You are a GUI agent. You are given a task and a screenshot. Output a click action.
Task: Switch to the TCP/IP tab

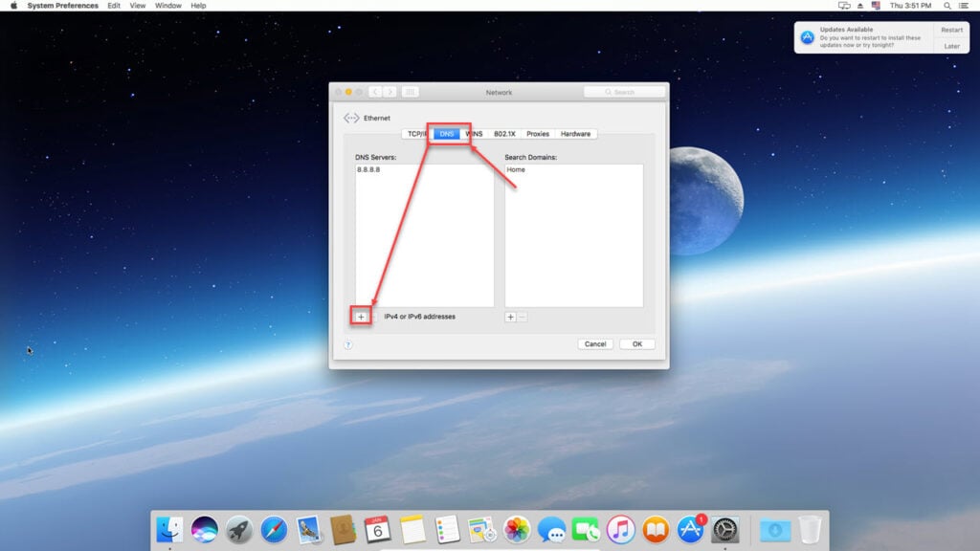point(417,134)
